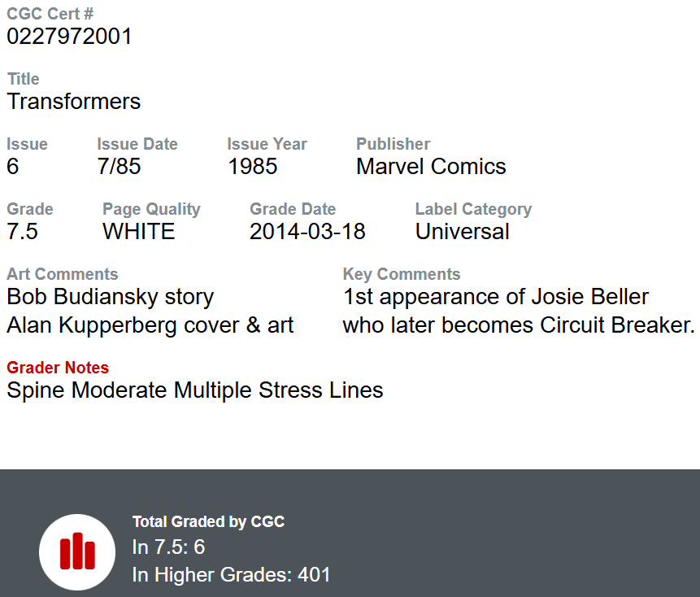Viewport: 700px width, 597px height.
Task: Click the In 7.5: 6 count
Action: coord(168,547)
